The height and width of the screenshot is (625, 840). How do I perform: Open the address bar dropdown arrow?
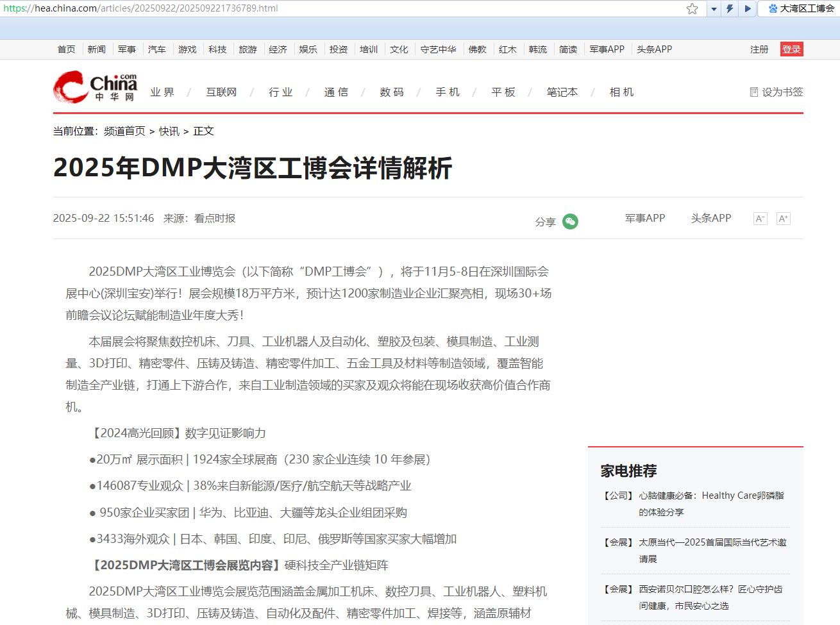click(x=714, y=9)
